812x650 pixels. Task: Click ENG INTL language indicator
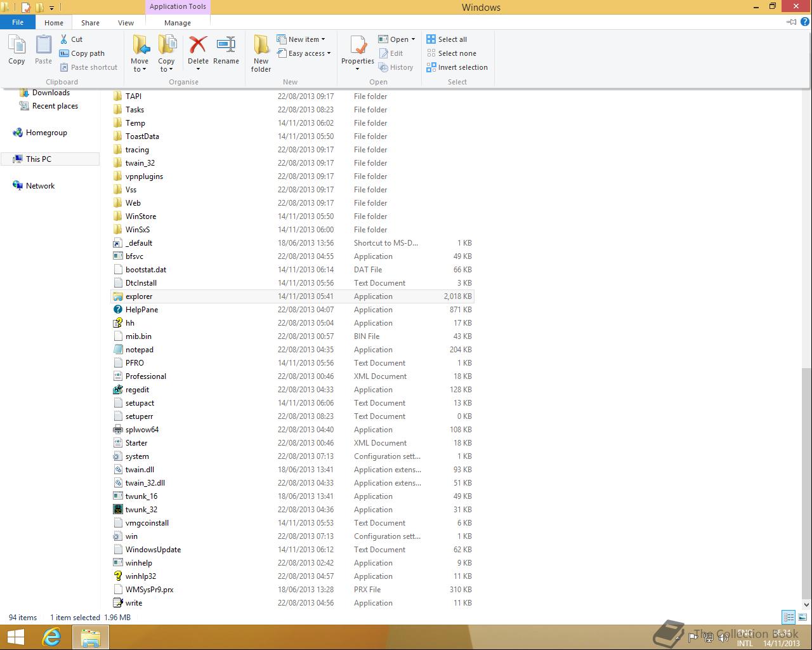pos(745,638)
